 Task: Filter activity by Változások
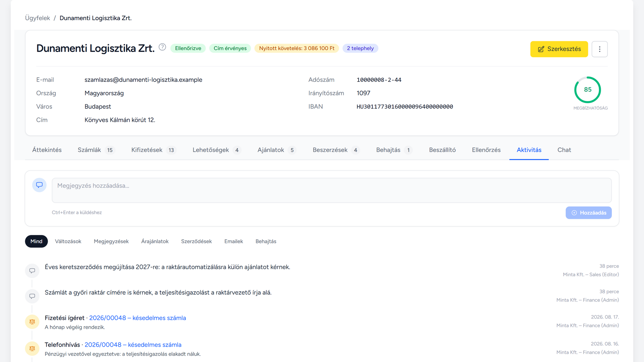(68, 241)
